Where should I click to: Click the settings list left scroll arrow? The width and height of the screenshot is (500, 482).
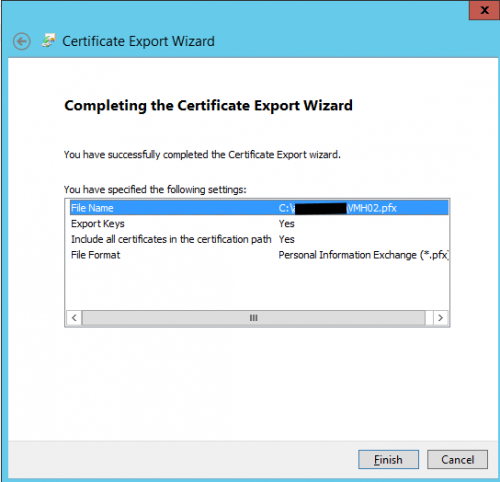[74, 318]
